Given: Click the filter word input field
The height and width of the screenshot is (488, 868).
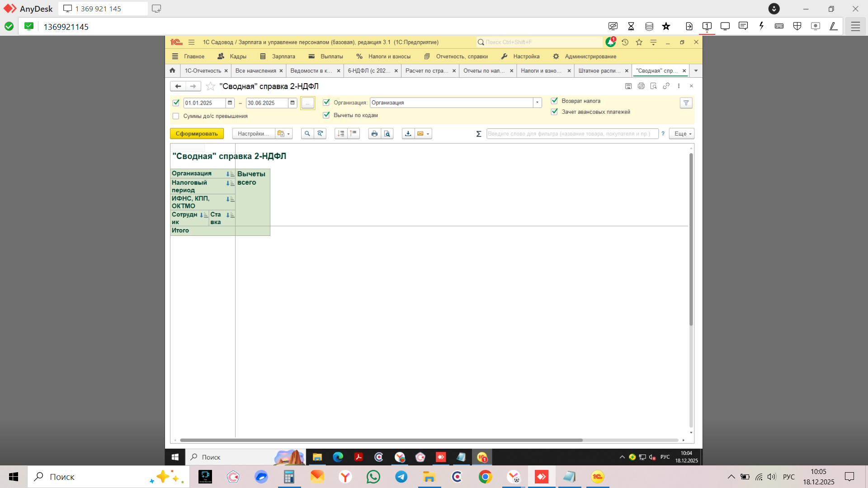Looking at the screenshot, I should (572, 134).
